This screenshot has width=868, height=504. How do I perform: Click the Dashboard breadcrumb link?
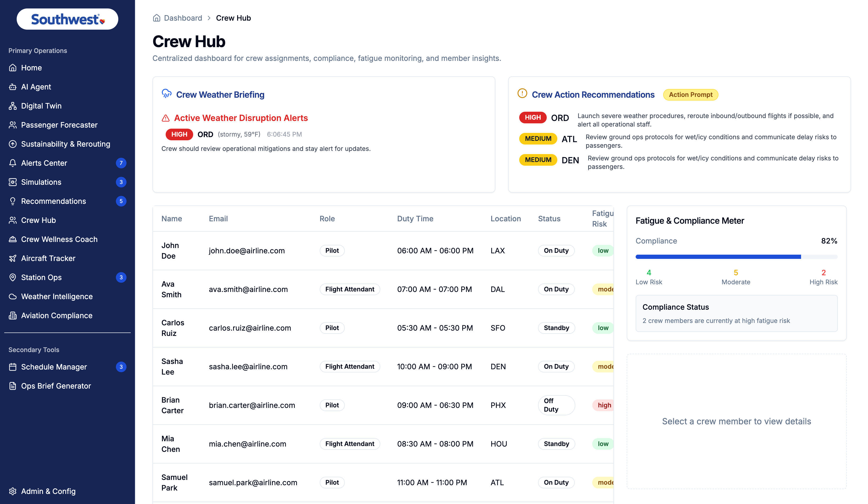183,18
